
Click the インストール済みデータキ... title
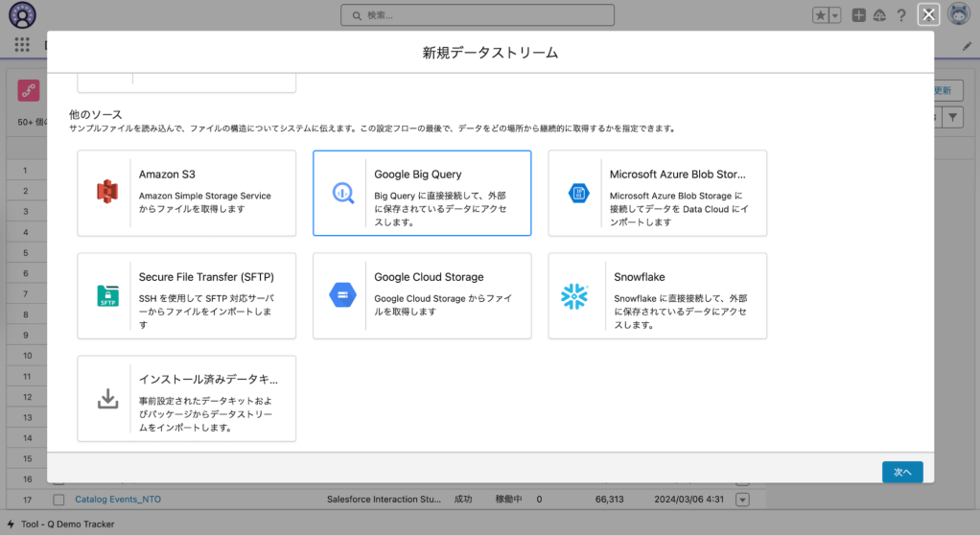(x=208, y=379)
